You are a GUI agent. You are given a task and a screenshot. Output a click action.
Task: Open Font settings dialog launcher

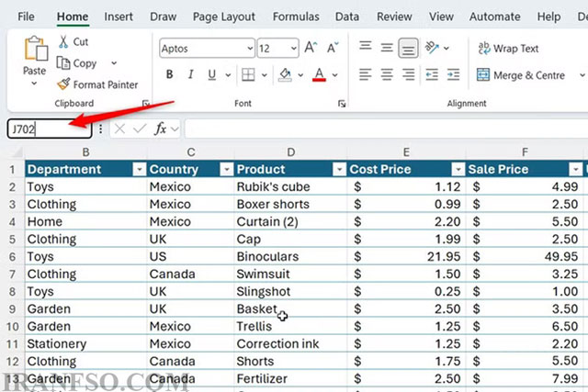(342, 103)
